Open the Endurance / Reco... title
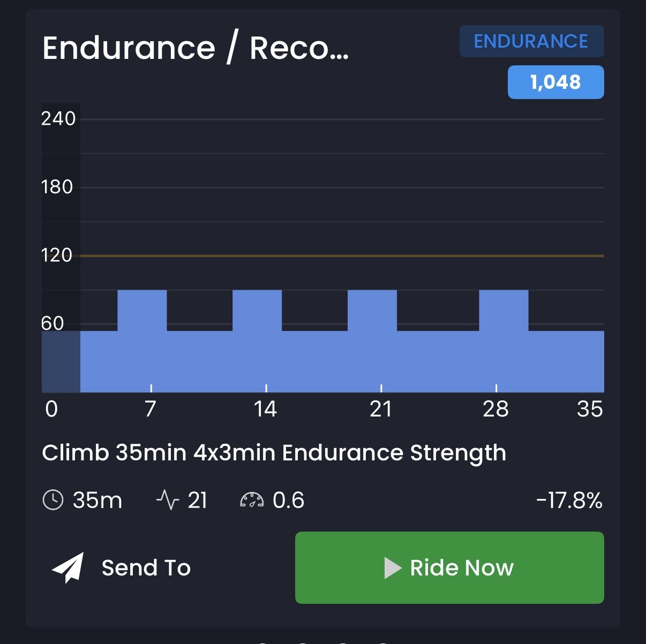The height and width of the screenshot is (644, 646). [x=196, y=48]
